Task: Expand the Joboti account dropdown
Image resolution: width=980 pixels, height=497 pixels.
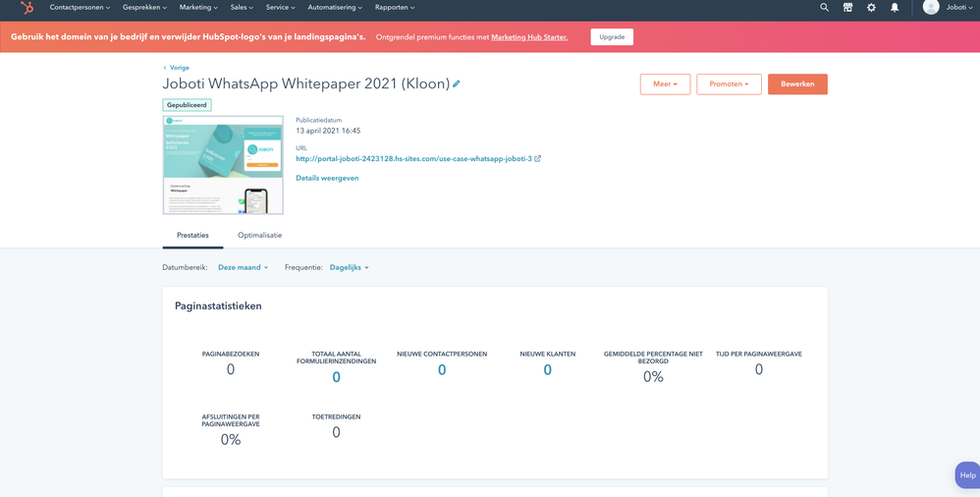Action: 959,8
